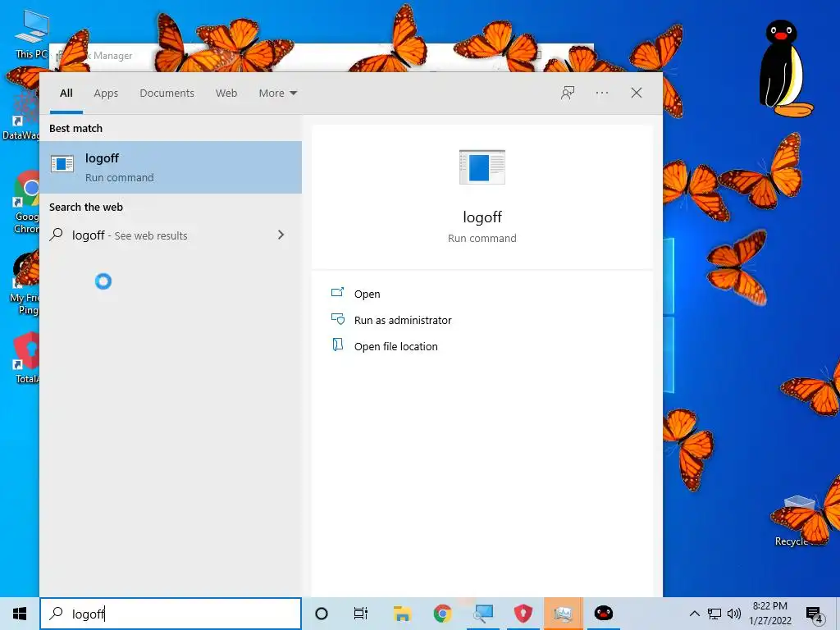The width and height of the screenshot is (840, 630).
Task: Open Google Chrome from the taskbar
Action: (442, 614)
